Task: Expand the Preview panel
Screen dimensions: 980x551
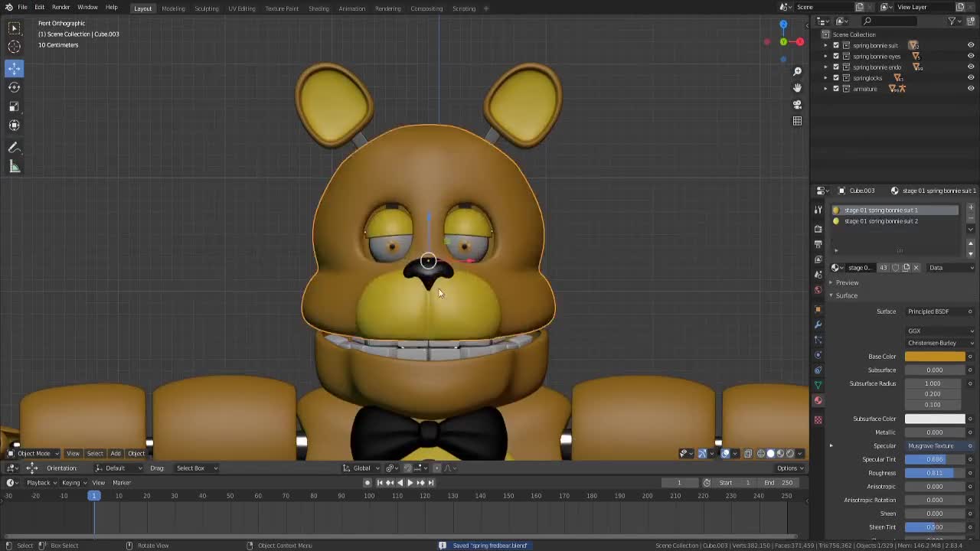Action: (x=847, y=282)
